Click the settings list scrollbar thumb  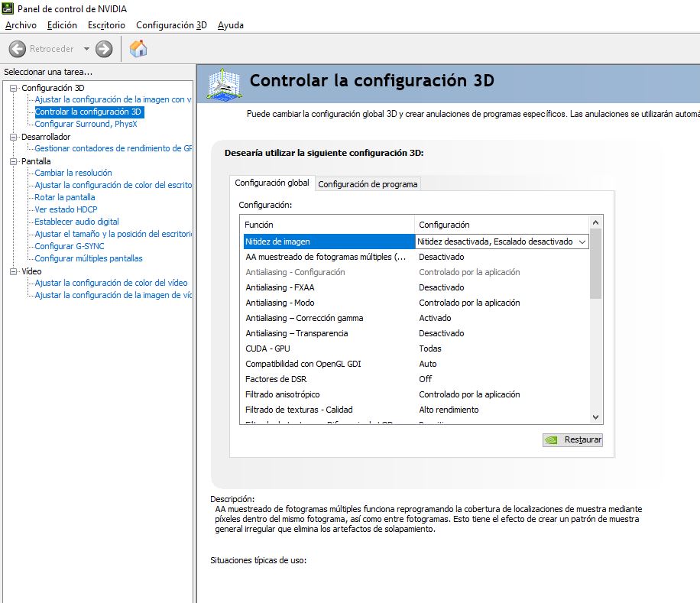pos(595,264)
